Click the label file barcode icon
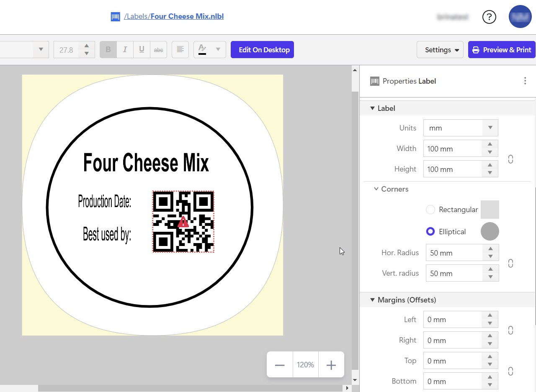The height and width of the screenshot is (392, 536). (115, 17)
